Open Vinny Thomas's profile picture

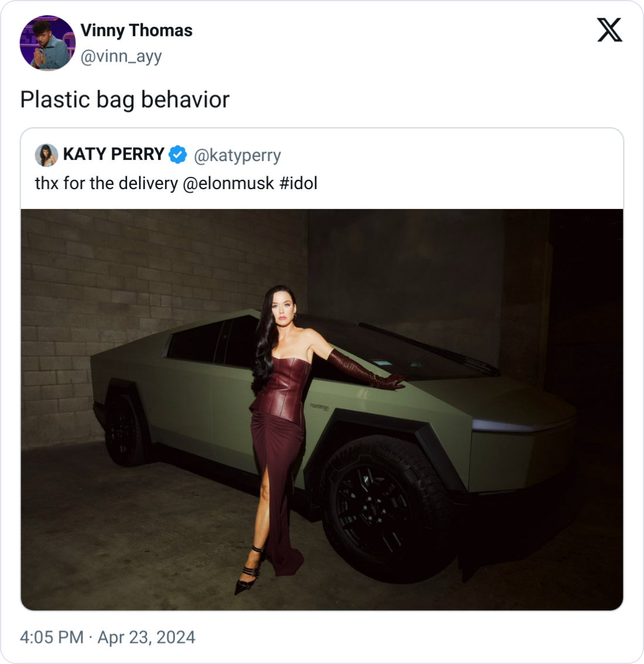pyautogui.click(x=47, y=43)
